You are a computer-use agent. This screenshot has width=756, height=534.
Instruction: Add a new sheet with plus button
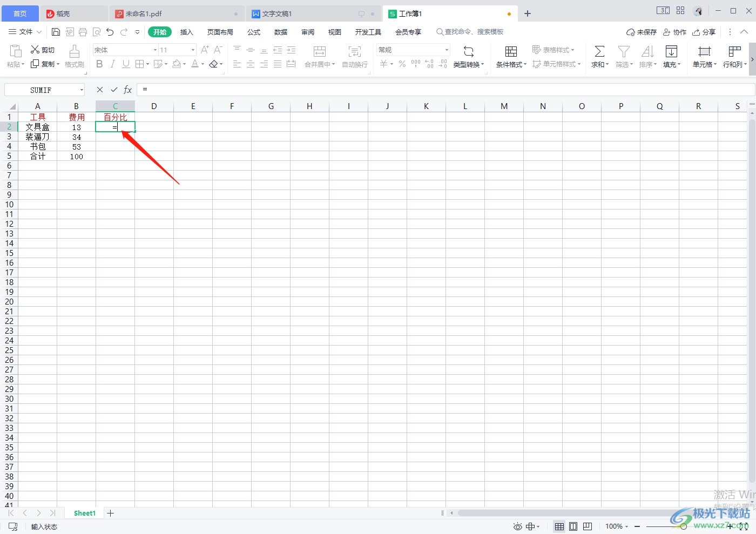111,513
